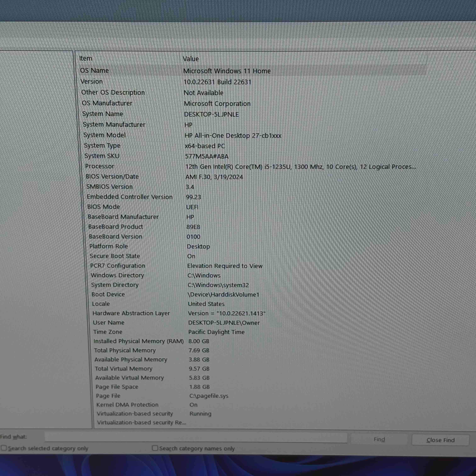Viewport: 476px width, 476px height.
Task: Select the System Model label
Action: 105,135
